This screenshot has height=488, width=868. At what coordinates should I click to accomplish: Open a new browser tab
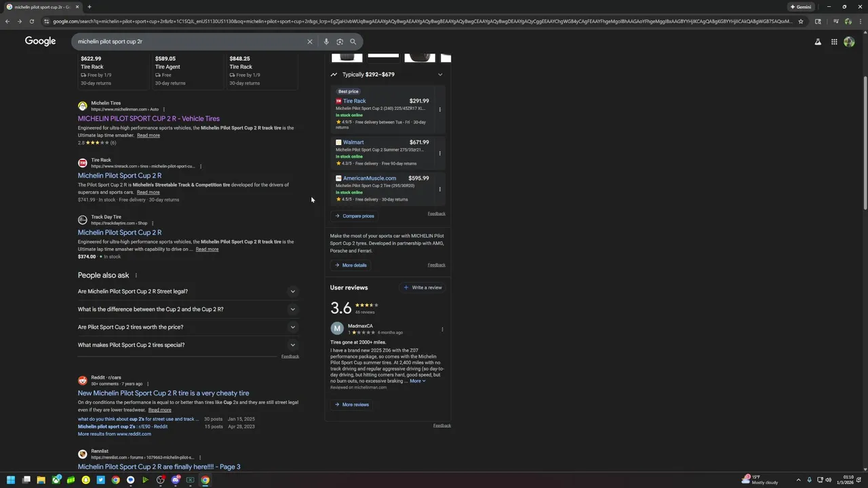tap(89, 7)
